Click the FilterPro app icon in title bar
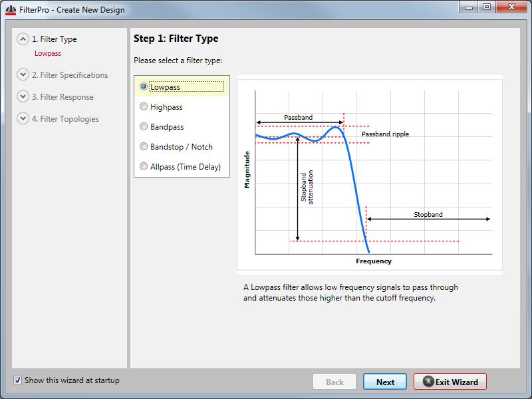Screen dimensions: 532x399 click(11, 10)
